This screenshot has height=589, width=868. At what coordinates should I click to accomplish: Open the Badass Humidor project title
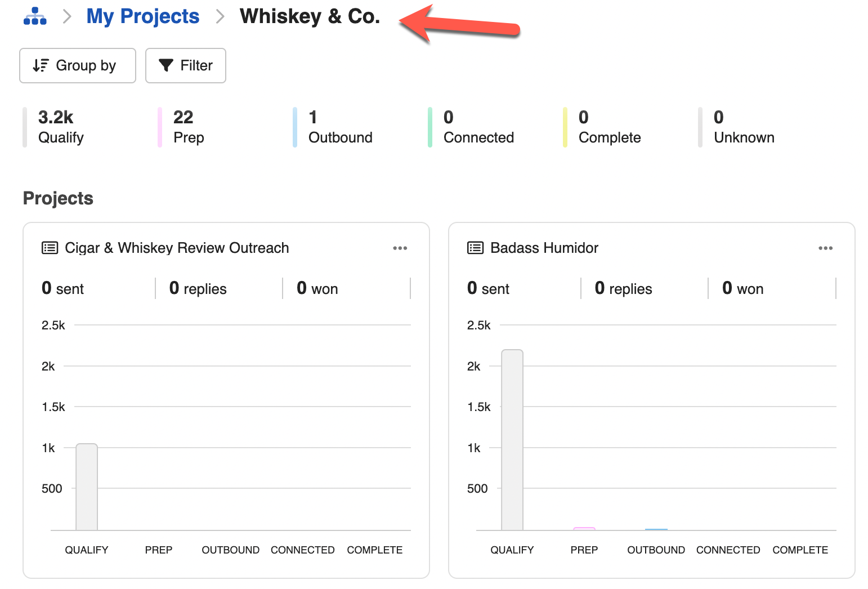544,248
